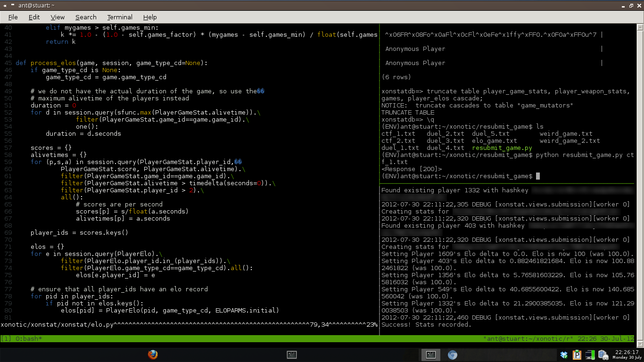Open the View menu
The width and height of the screenshot is (644, 362).
point(58,17)
